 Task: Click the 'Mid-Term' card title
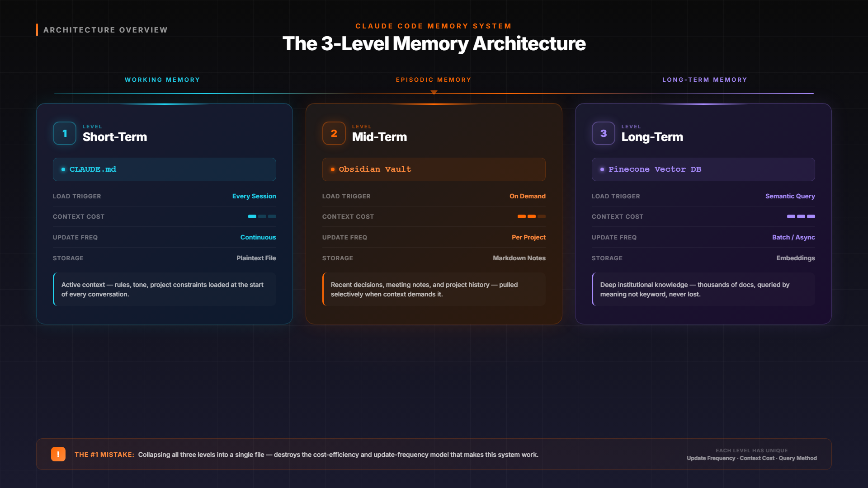coord(379,137)
